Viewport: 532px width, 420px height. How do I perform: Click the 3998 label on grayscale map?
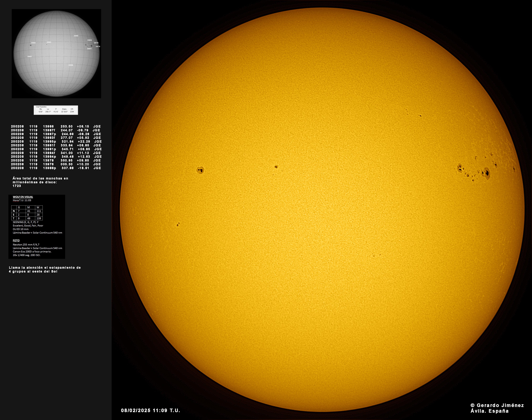[x=71, y=65]
